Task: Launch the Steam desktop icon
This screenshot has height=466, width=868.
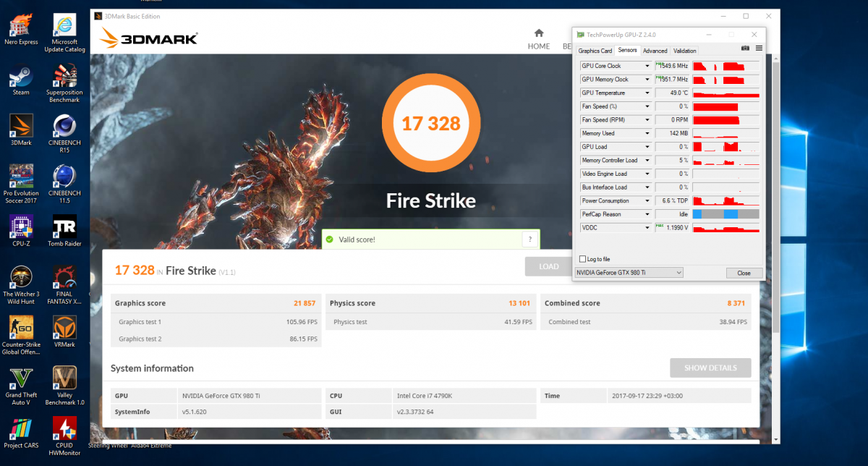Action: (20, 80)
